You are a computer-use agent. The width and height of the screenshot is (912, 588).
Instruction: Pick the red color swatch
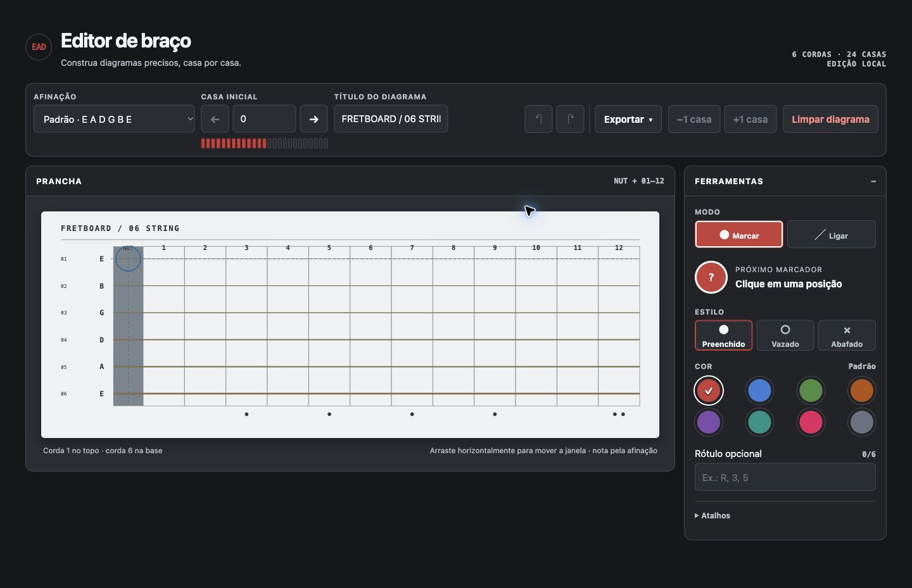coord(709,391)
